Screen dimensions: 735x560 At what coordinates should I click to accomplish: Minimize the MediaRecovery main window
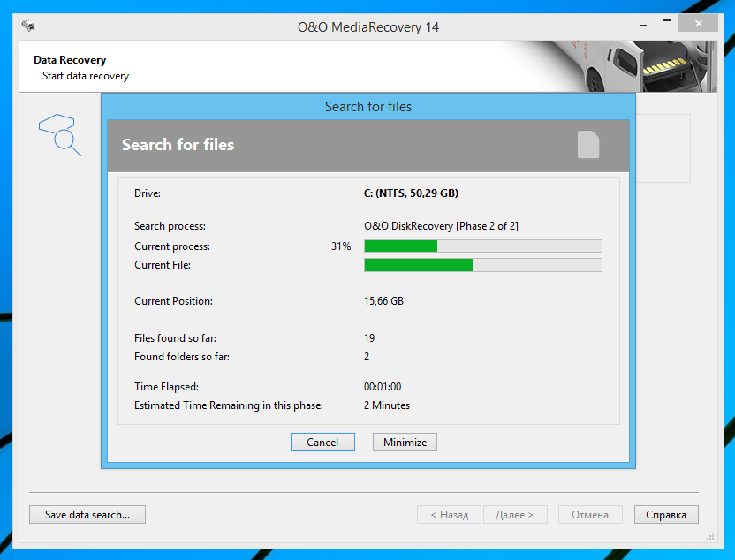tap(643, 24)
